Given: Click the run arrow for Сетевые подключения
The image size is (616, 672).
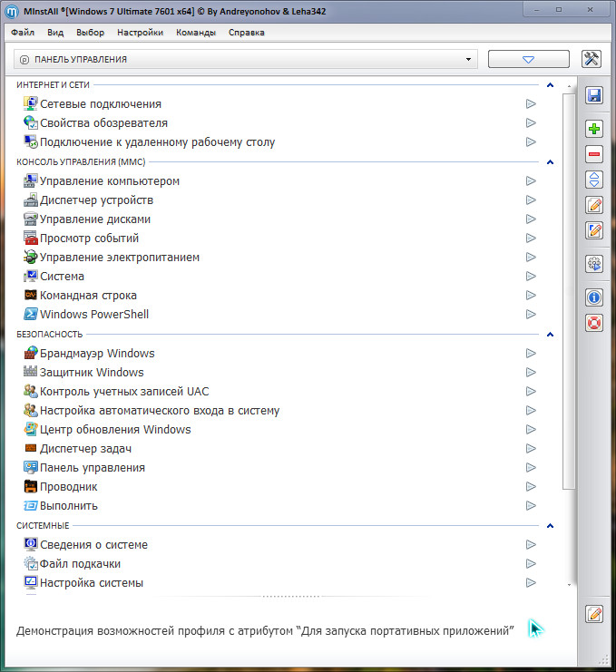Looking at the screenshot, I should (x=531, y=103).
